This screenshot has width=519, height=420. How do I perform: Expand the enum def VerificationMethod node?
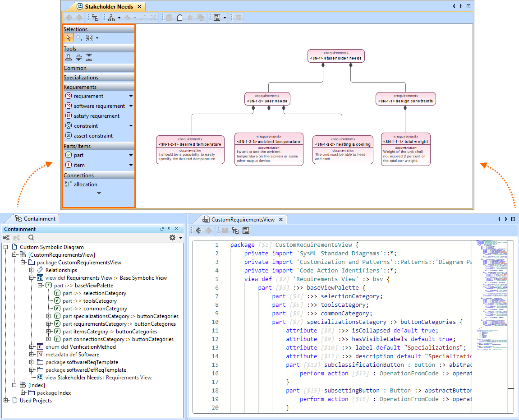[32, 347]
